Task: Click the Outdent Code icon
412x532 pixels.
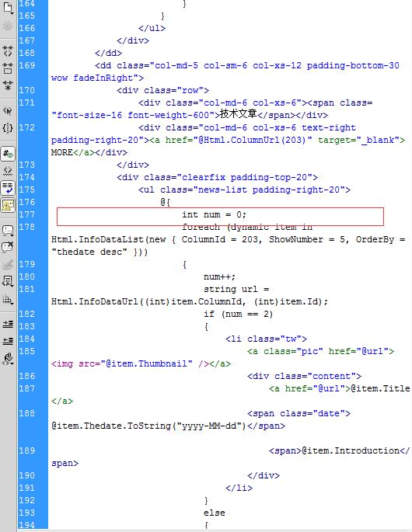Action: pyautogui.click(x=8, y=341)
